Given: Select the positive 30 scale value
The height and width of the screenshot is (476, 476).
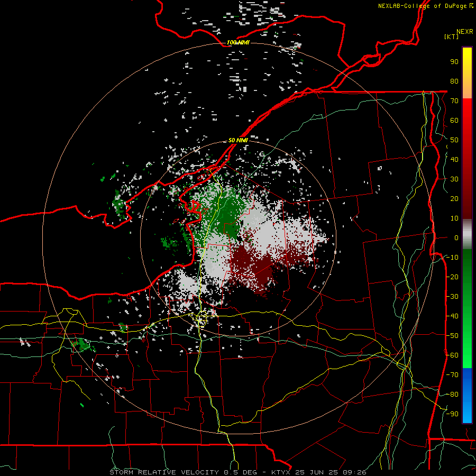Looking at the screenshot, I should click(x=454, y=179).
